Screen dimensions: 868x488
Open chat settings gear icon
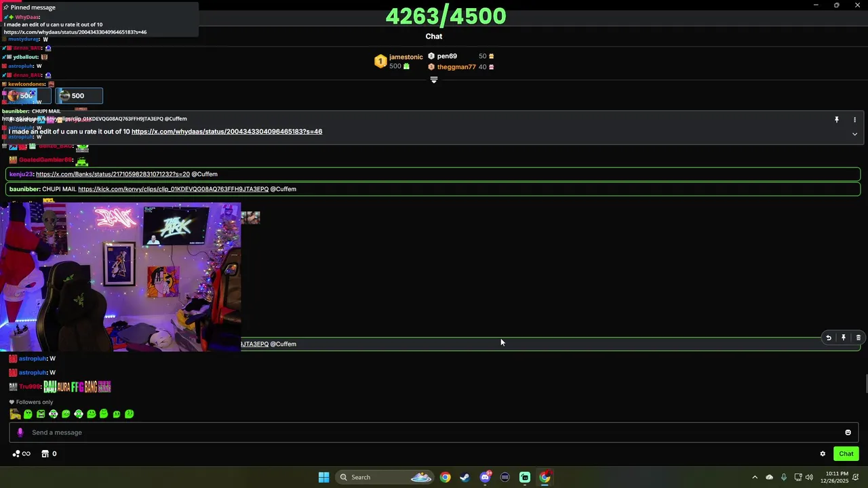[x=823, y=454]
